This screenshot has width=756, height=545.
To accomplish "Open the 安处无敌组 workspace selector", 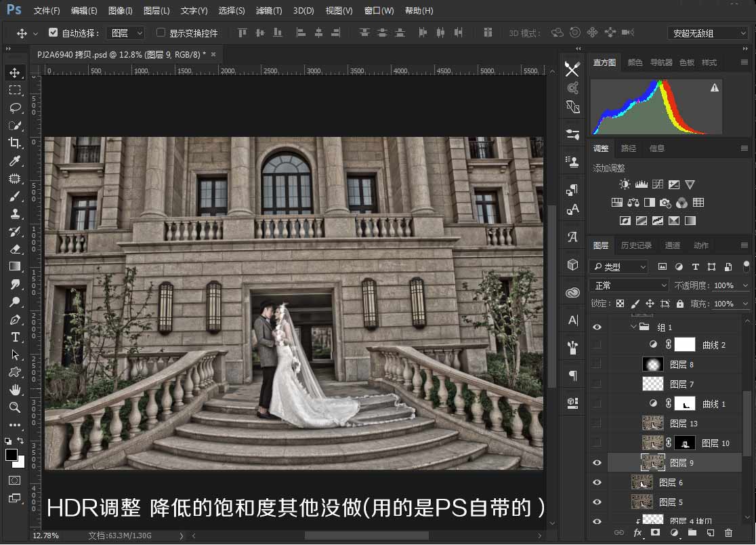I will click(x=707, y=32).
